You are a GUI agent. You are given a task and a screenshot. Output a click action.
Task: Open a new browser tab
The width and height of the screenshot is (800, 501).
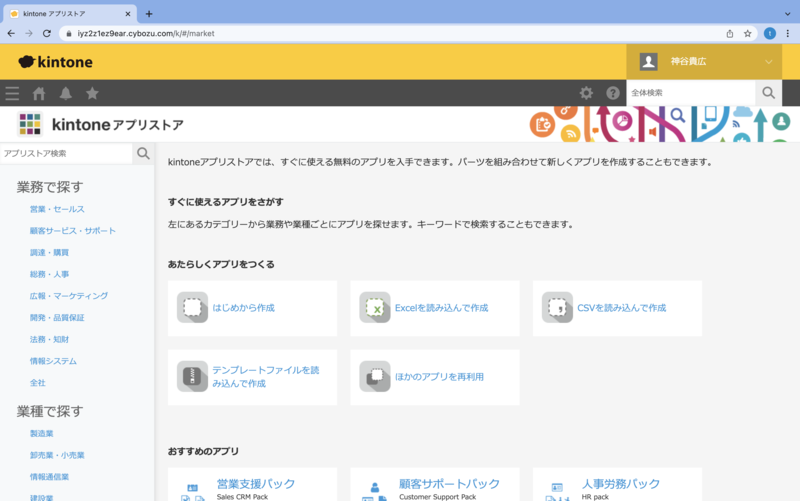149,14
